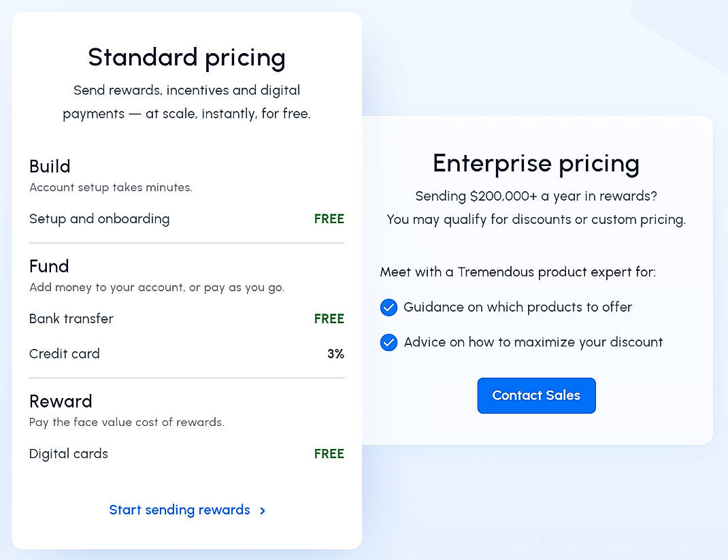Expand the Build section heading
The height and width of the screenshot is (560, 728).
pyautogui.click(x=49, y=166)
